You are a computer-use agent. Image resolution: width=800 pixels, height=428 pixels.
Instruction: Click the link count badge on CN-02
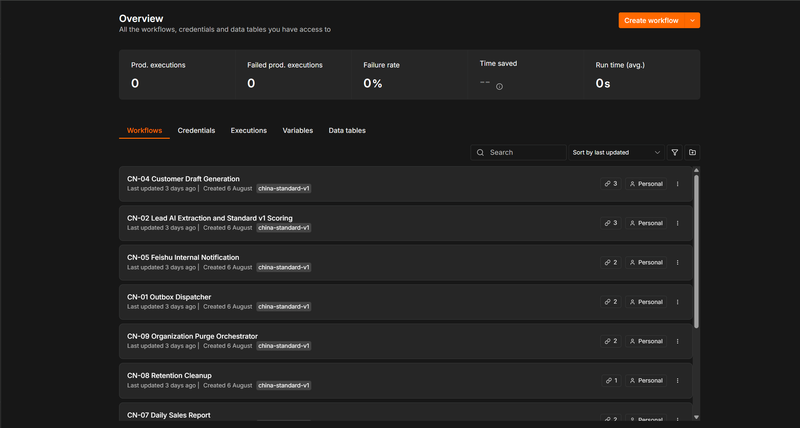pos(611,223)
